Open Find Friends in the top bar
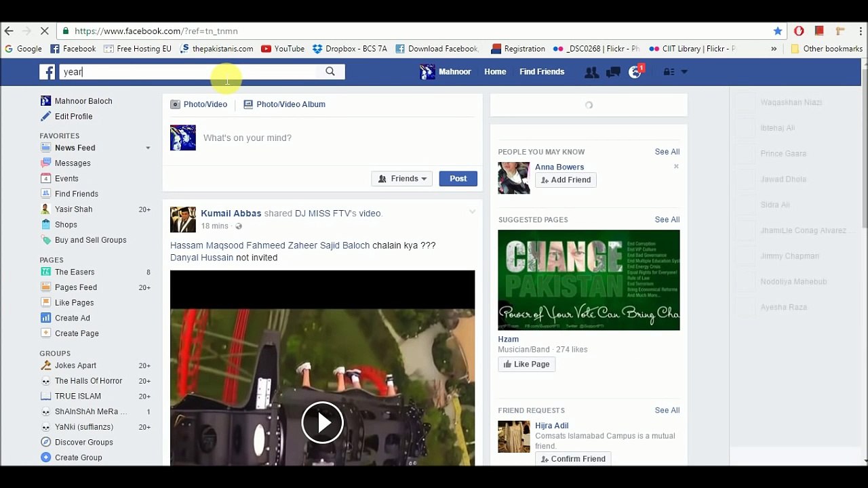 point(542,72)
